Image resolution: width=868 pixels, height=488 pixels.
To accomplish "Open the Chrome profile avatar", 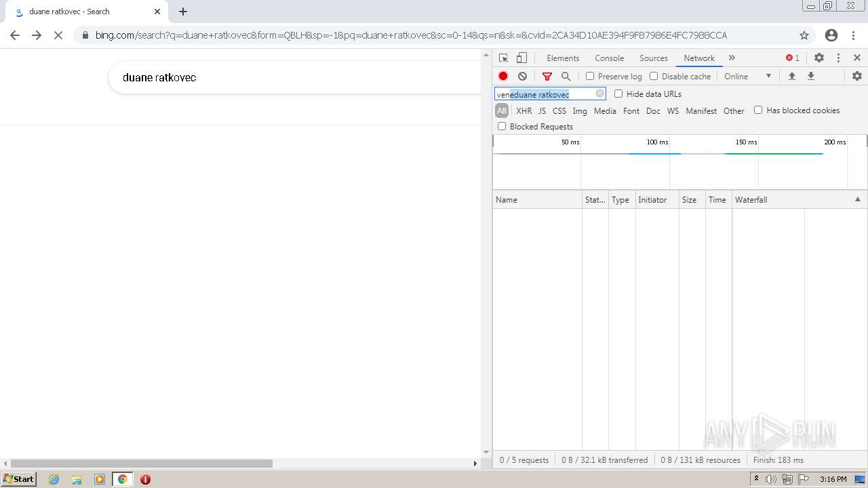I will coord(831,35).
